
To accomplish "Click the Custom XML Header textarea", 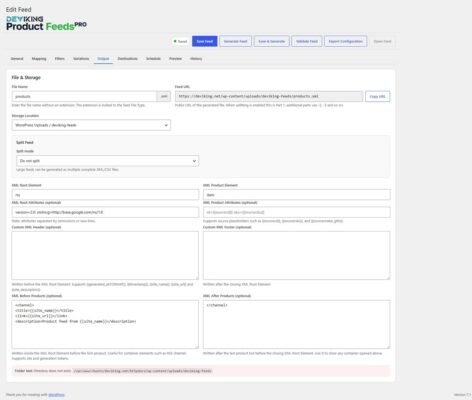I will coord(105,255).
